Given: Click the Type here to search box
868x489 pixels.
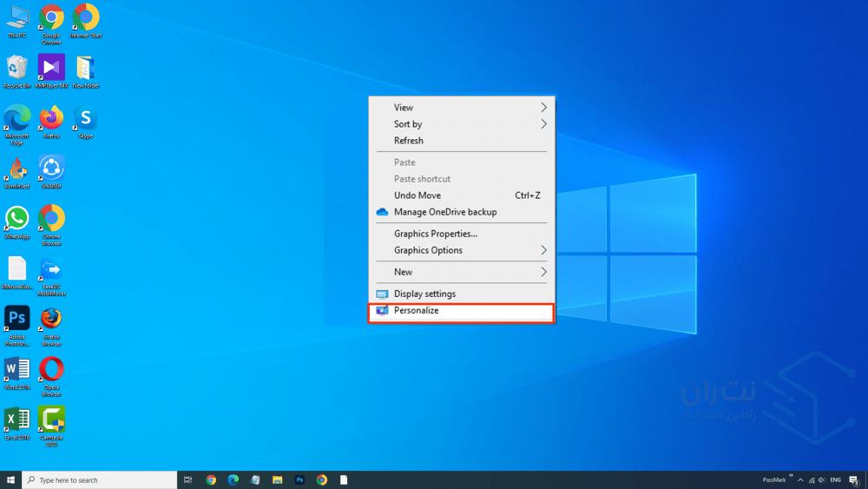Looking at the screenshot, I should click(100, 480).
